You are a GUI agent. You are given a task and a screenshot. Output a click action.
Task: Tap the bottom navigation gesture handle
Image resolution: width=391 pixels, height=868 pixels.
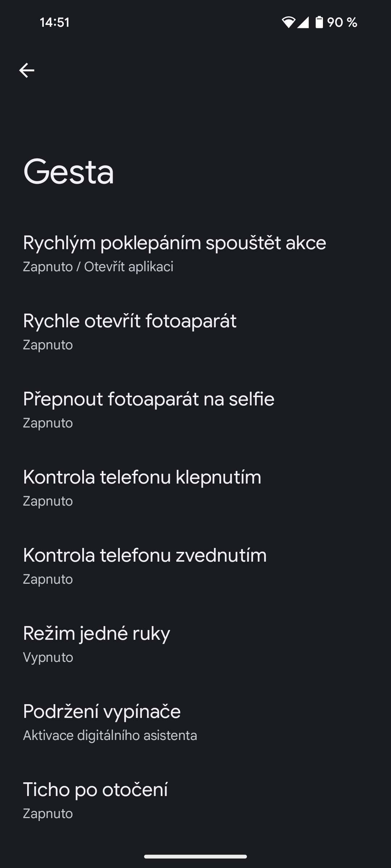pyautogui.click(x=195, y=856)
